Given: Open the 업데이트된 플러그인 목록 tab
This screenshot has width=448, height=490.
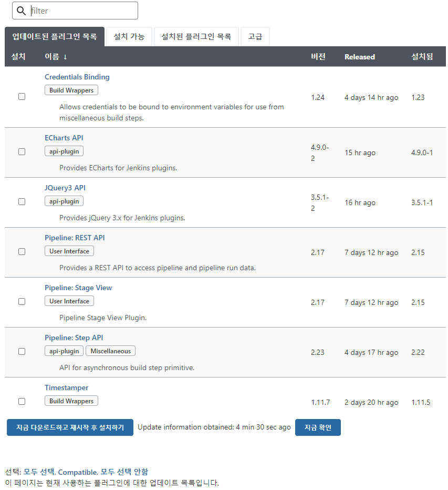Looking at the screenshot, I should click(55, 37).
